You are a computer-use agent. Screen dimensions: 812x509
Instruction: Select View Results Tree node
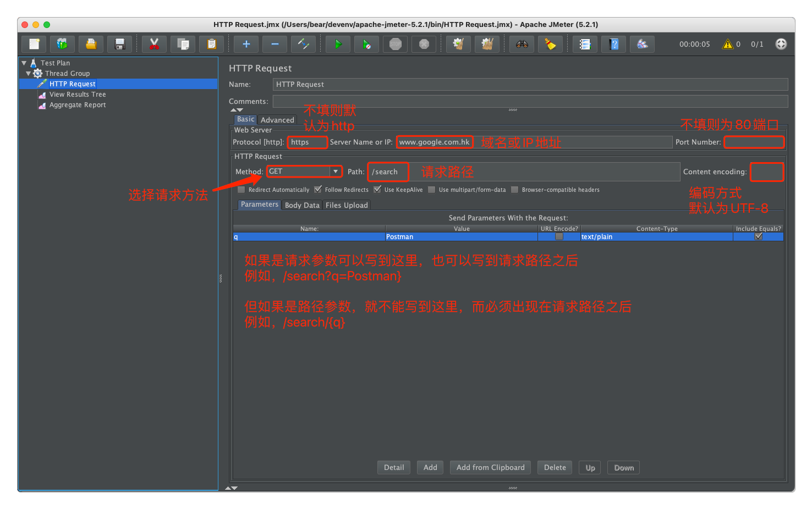point(78,95)
